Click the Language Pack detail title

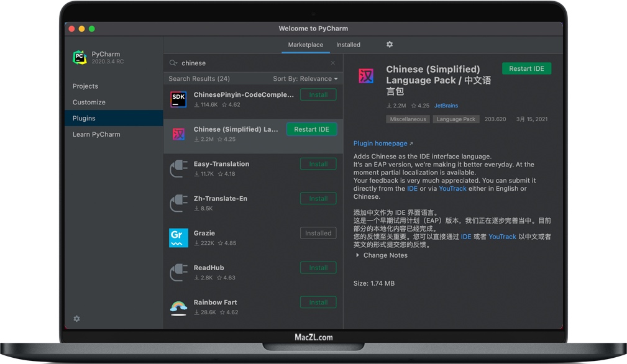pyautogui.click(x=439, y=80)
